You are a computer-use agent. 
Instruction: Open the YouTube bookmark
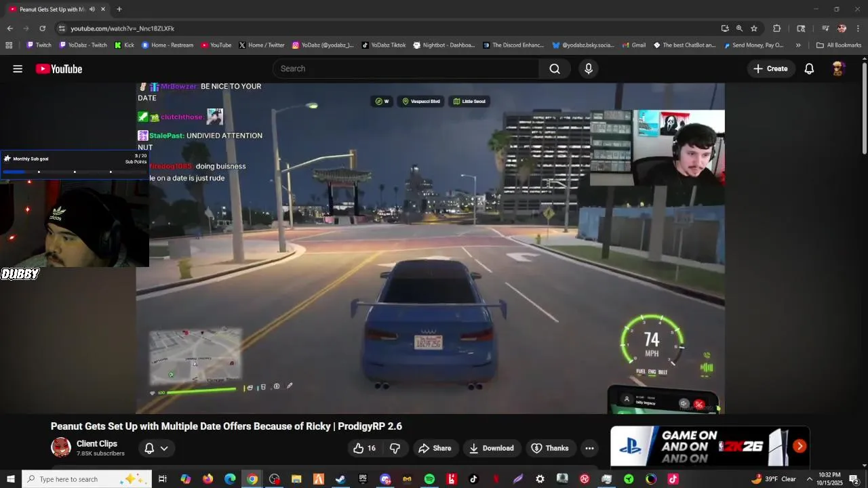[x=216, y=45]
